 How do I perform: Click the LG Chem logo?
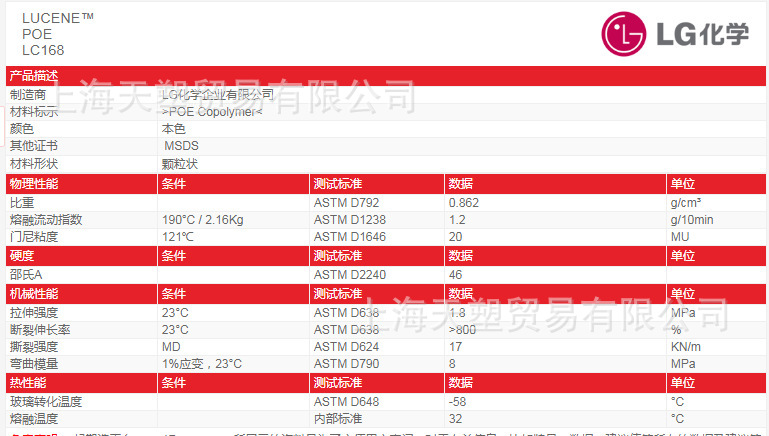click(675, 34)
